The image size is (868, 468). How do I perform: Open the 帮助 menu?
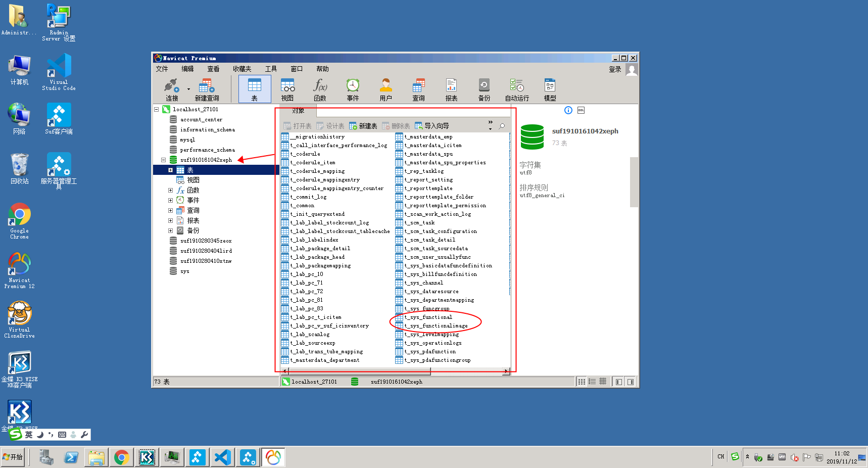point(322,69)
